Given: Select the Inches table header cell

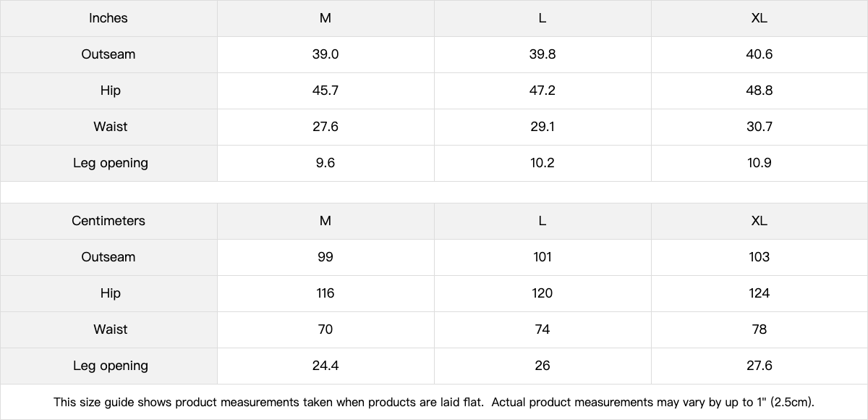Looking at the screenshot, I should pyautogui.click(x=109, y=18).
